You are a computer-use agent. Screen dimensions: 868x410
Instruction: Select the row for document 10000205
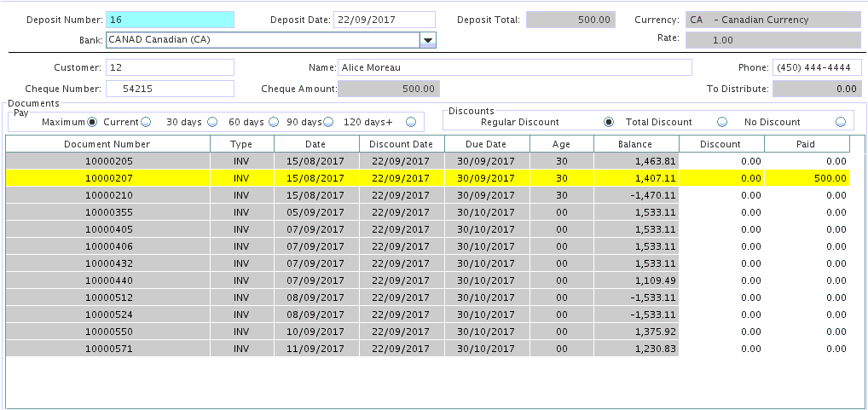107,161
